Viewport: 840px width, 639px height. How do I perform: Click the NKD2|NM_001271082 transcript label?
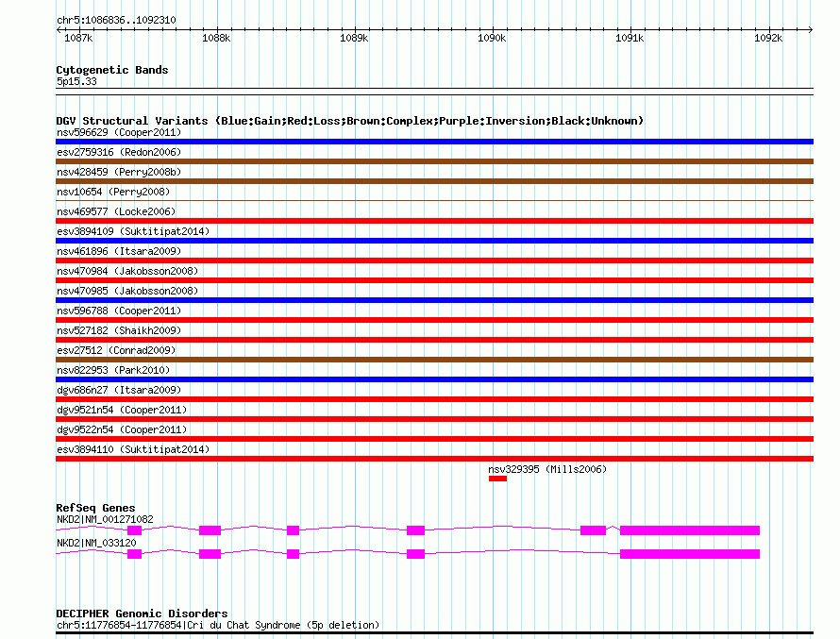[104, 519]
